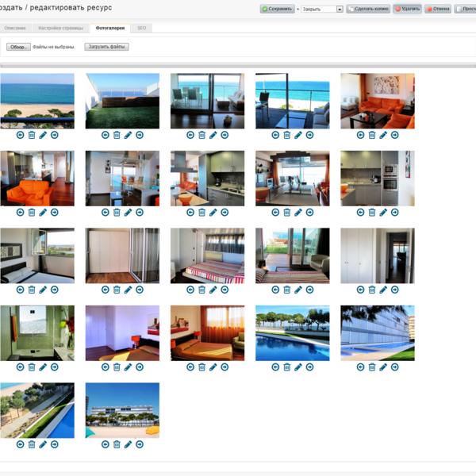Open the orange sofa with painting thumbnail
The width and height of the screenshot is (476, 476).
(x=378, y=101)
